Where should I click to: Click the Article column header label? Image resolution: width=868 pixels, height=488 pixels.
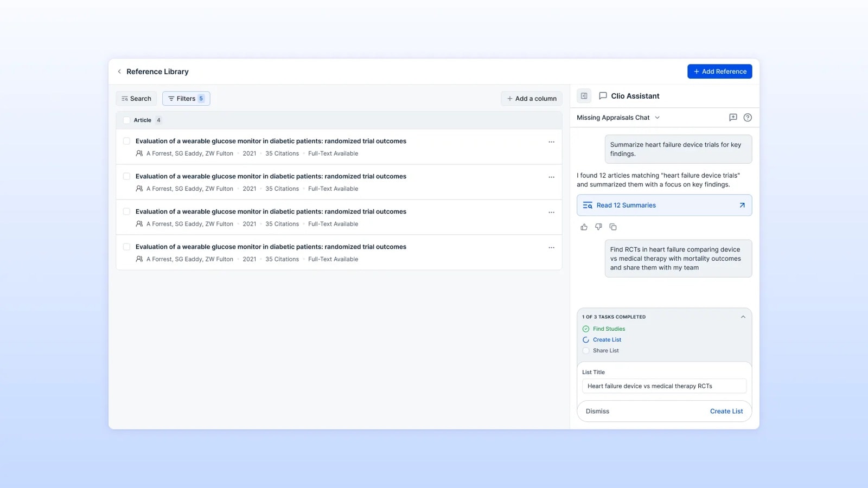pos(143,120)
